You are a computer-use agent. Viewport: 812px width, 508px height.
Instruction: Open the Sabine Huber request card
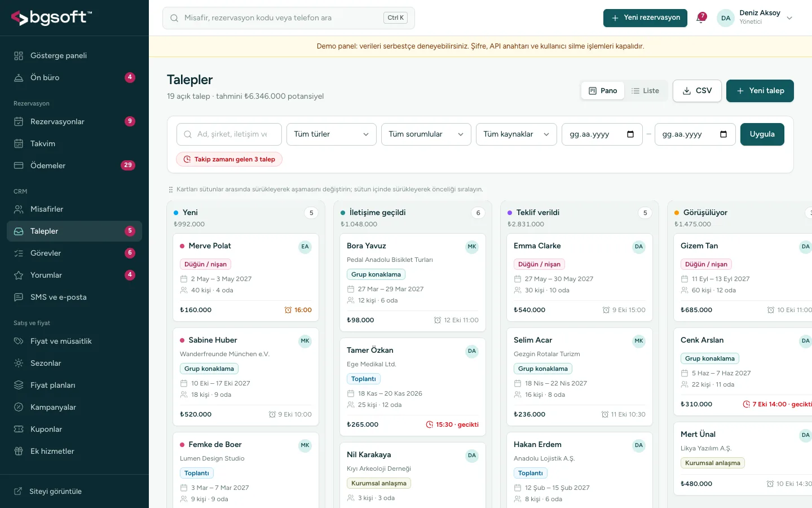pyautogui.click(x=246, y=377)
